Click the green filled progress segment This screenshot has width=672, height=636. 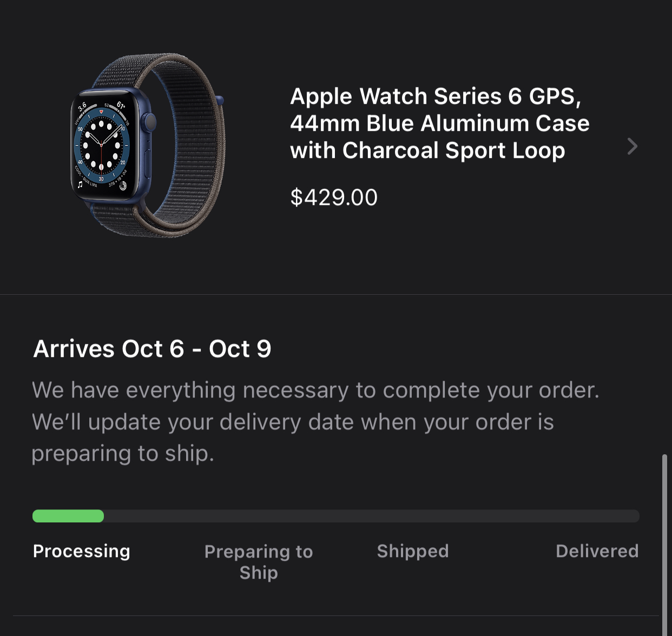click(68, 516)
